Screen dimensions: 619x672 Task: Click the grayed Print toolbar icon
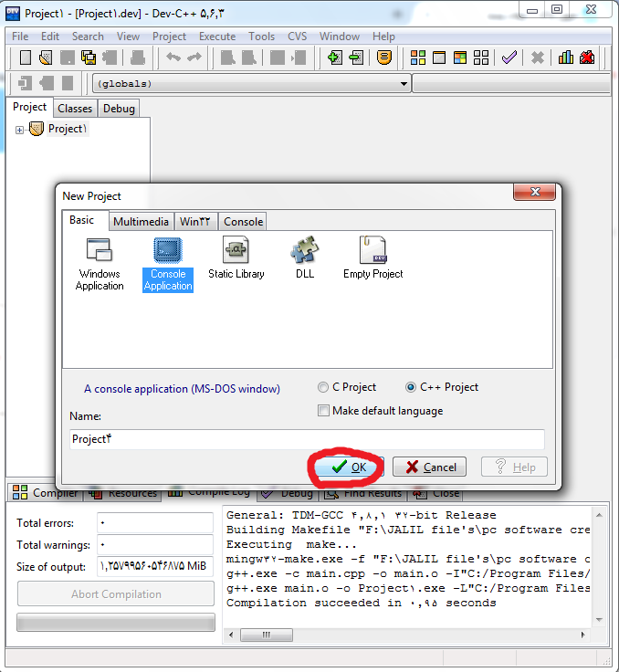point(138,57)
